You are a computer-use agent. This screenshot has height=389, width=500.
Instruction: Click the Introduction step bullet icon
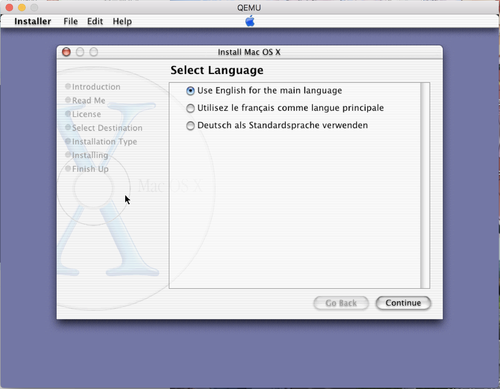[x=68, y=86]
